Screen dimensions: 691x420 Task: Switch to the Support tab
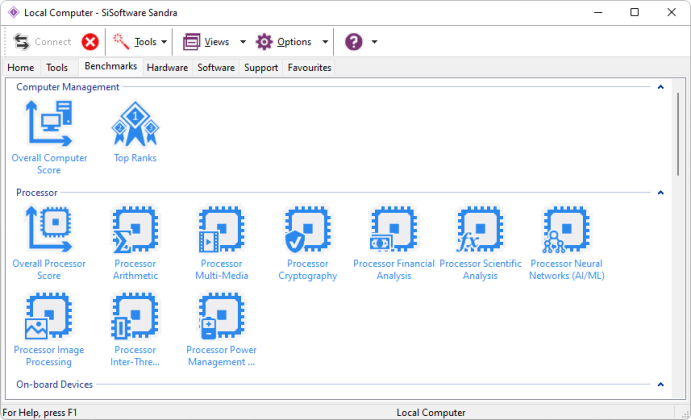(x=261, y=67)
